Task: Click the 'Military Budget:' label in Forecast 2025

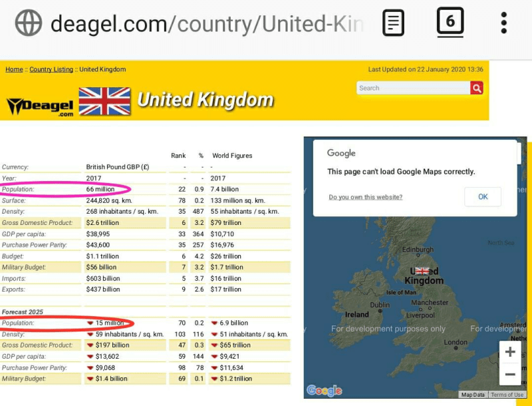Action: click(24, 379)
